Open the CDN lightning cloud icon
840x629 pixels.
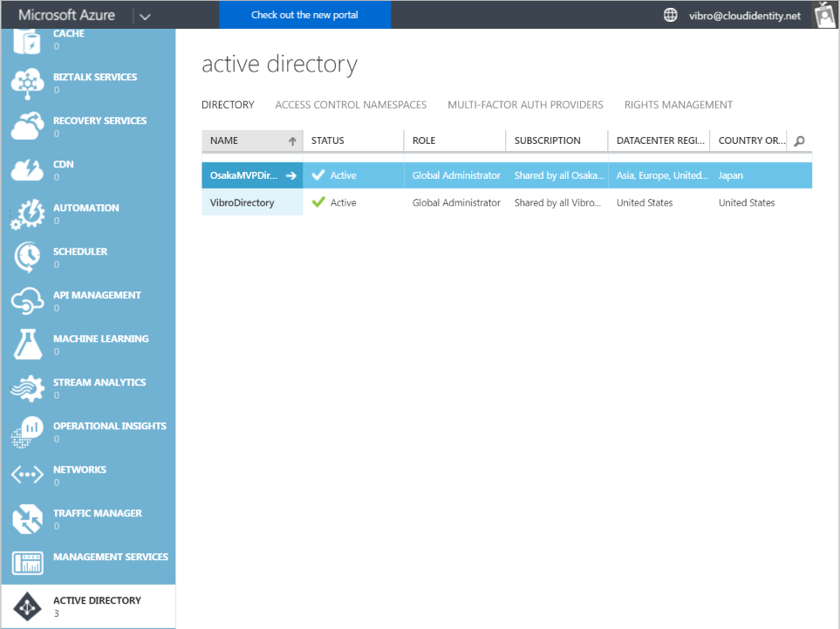[x=27, y=170]
